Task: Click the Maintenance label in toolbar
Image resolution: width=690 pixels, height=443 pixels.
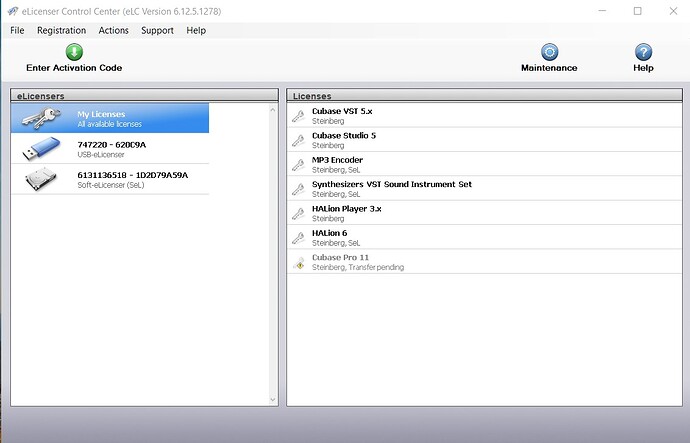Action: [x=549, y=68]
